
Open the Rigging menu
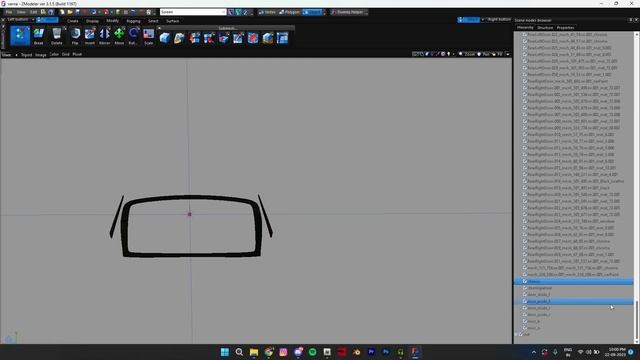point(133,21)
